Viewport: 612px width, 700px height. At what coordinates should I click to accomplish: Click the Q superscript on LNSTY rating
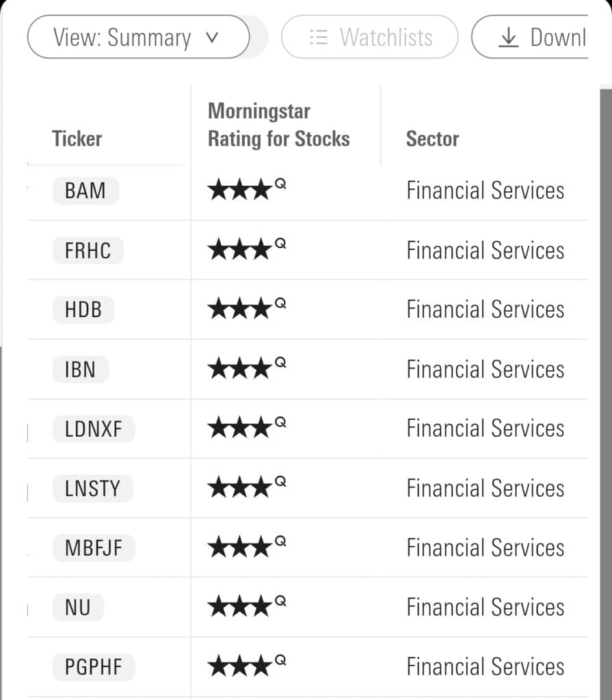(x=280, y=481)
